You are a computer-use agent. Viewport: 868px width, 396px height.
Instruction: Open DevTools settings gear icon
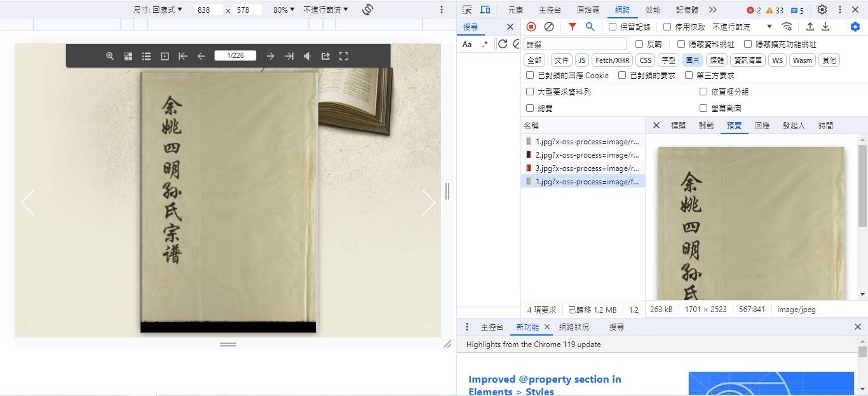tap(822, 10)
